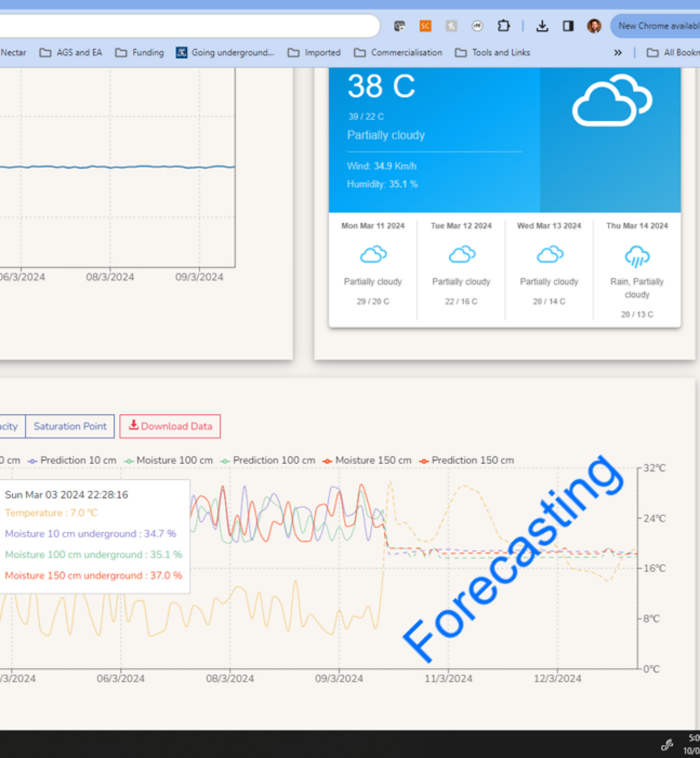700x758 pixels.
Task: Open the Chrome extensions puzzle icon
Action: (x=504, y=26)
